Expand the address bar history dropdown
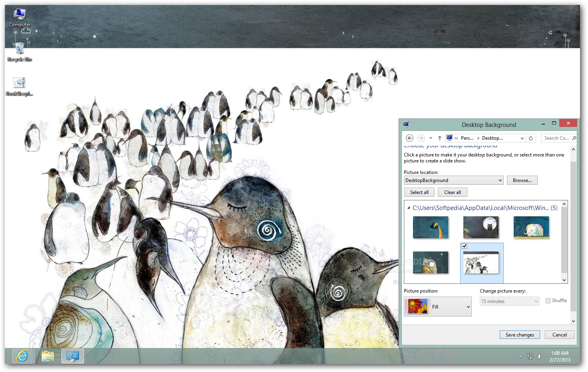The image size is (588, 372). (x=522, y=138)
